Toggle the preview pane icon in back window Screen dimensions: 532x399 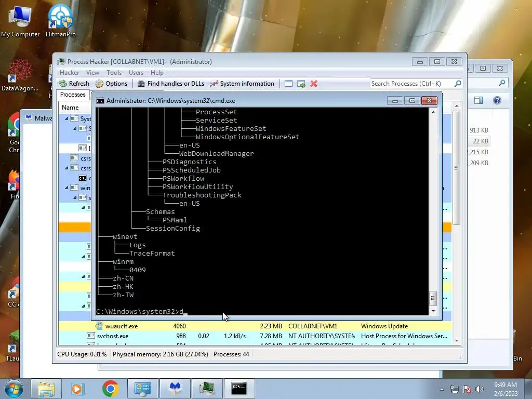(478, 100)
